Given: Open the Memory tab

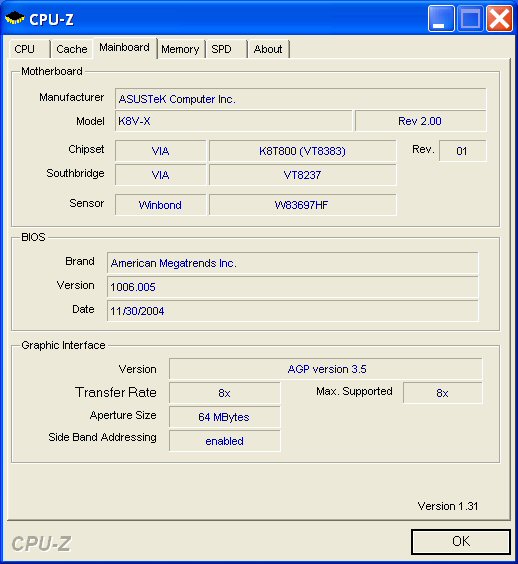Looking at the screenshot, I should click(x=180, y=49).
